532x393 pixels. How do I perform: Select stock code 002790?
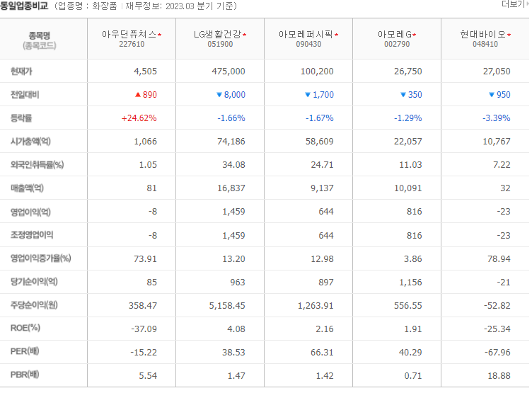point(397,44)
